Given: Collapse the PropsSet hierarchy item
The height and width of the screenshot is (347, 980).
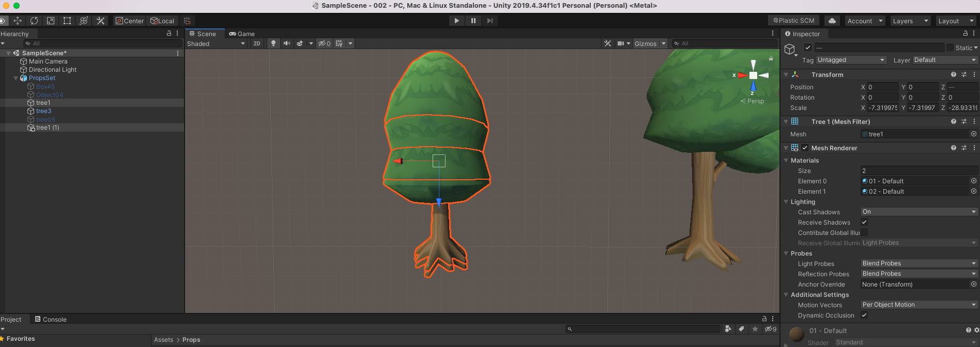Looking at the screenshot, I should [16, 78].
